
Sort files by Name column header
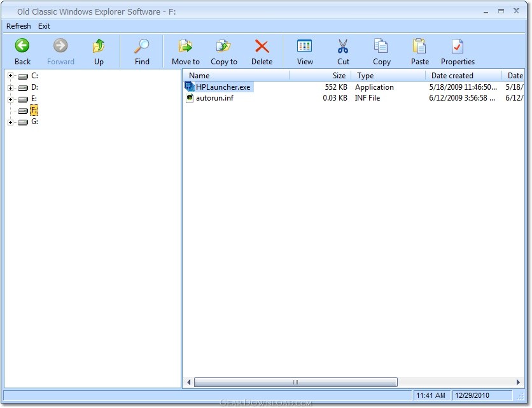coord(237,75)
